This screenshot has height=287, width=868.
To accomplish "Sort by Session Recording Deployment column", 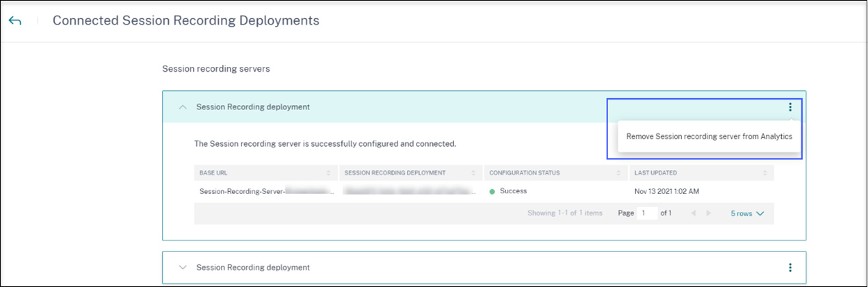I will (473, 173).
